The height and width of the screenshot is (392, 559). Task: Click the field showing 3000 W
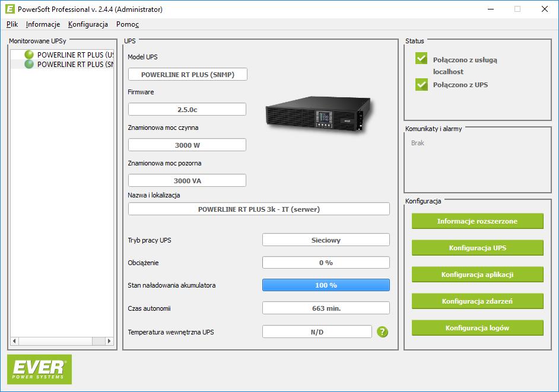click(x=187, y=145)
